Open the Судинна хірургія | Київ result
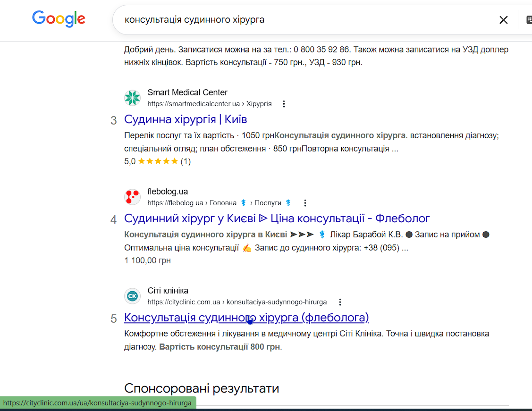532x411 pixels. point(185,119)
